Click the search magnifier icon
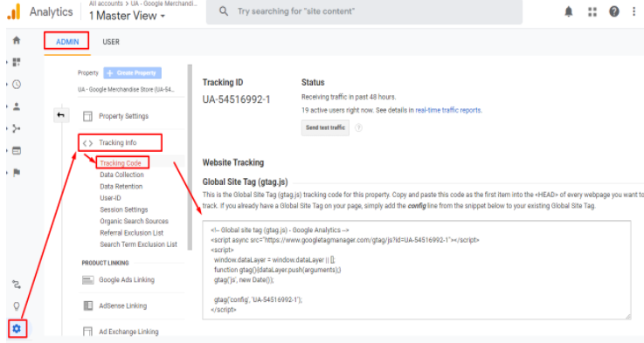The height and width of the screenshot is (343, 644). pyautogui.click(x=224, y=11)
